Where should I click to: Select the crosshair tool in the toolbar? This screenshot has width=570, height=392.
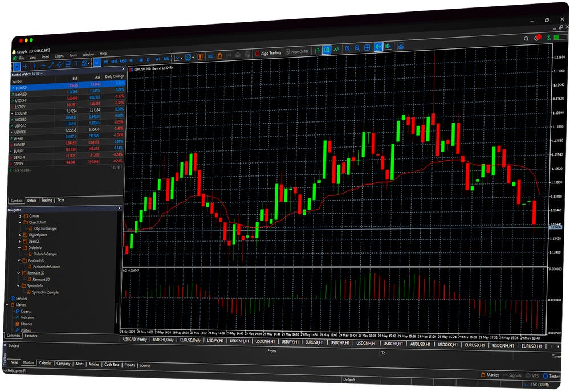click(x=25, y=66)
